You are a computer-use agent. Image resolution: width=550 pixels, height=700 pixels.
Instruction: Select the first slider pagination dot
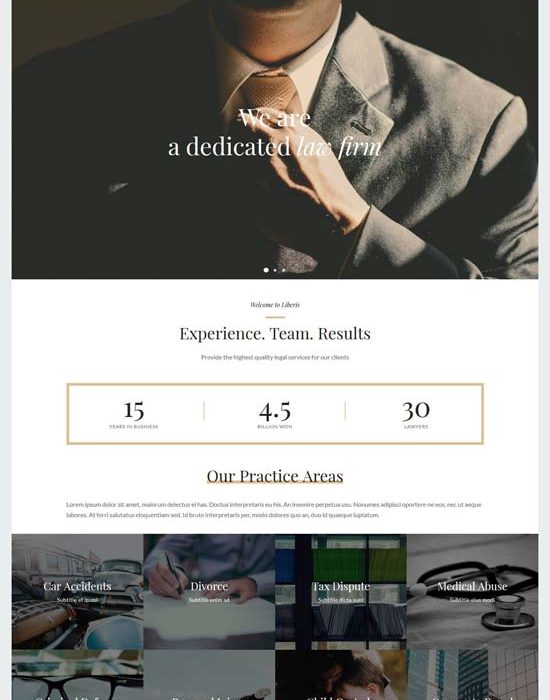pyautogui.click(x=266, y=270)
